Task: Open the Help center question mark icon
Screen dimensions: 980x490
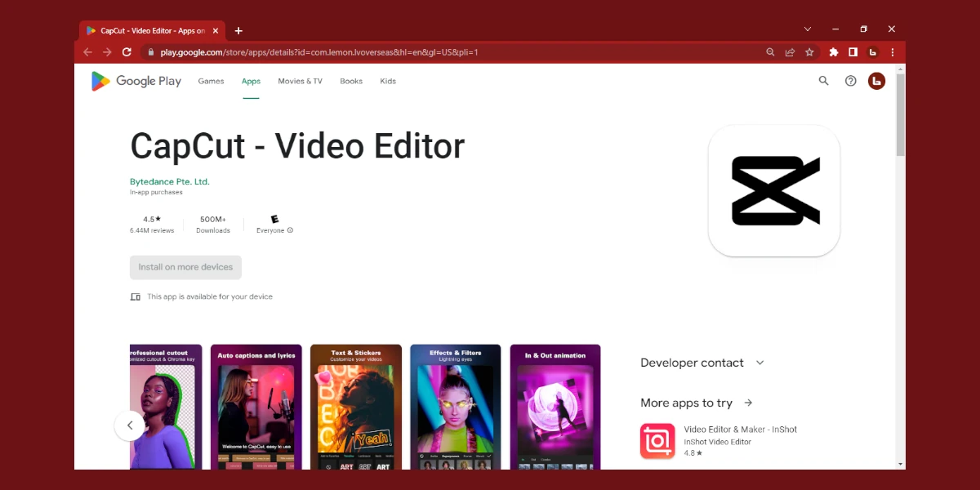Action: [x=850, y=81]
